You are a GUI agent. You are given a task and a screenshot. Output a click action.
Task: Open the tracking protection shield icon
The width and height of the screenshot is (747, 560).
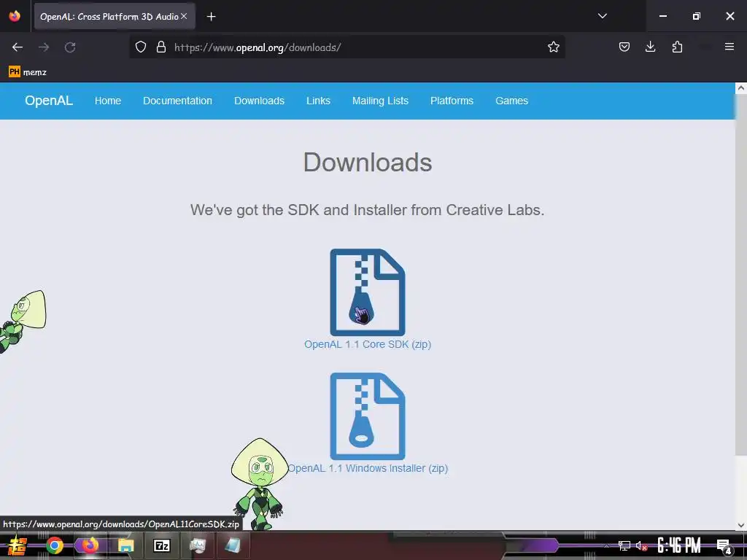[141, 47]
